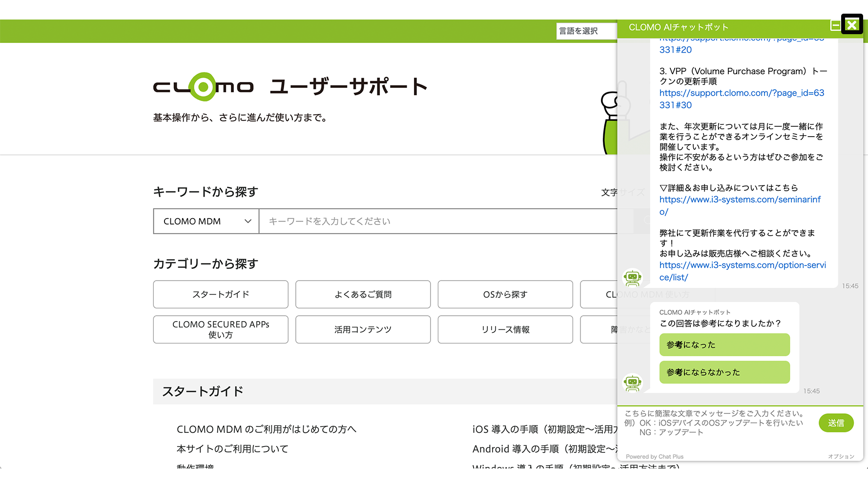
Task: Open iOS 導入の手順 link
Action: click(x=545, y=429)
